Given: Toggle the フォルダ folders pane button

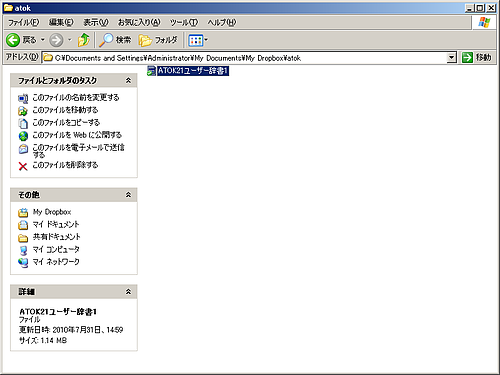Looking at the screenshot, I should pyautogui.click(x=158, y=40).
